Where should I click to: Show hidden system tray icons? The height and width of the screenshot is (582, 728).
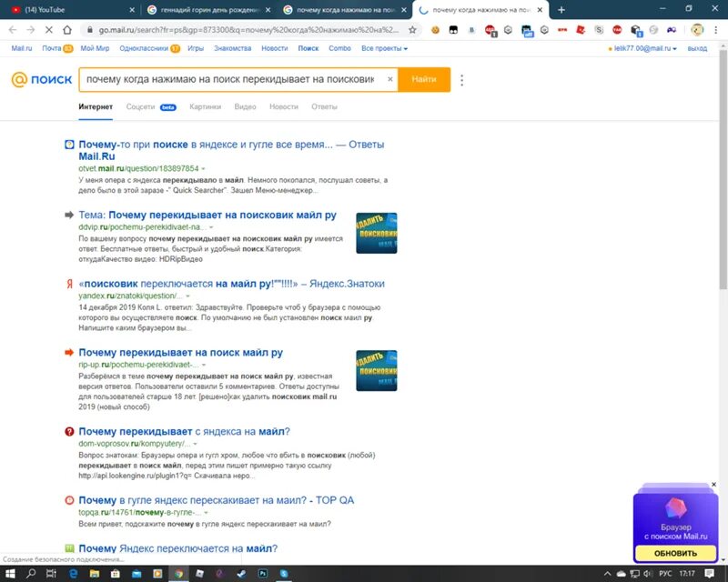(x=607, y=574)
